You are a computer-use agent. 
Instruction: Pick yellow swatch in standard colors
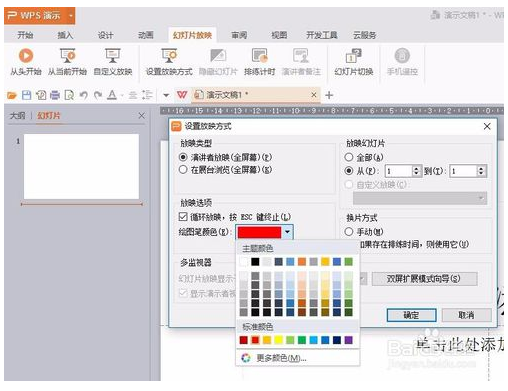pos(279,340)
